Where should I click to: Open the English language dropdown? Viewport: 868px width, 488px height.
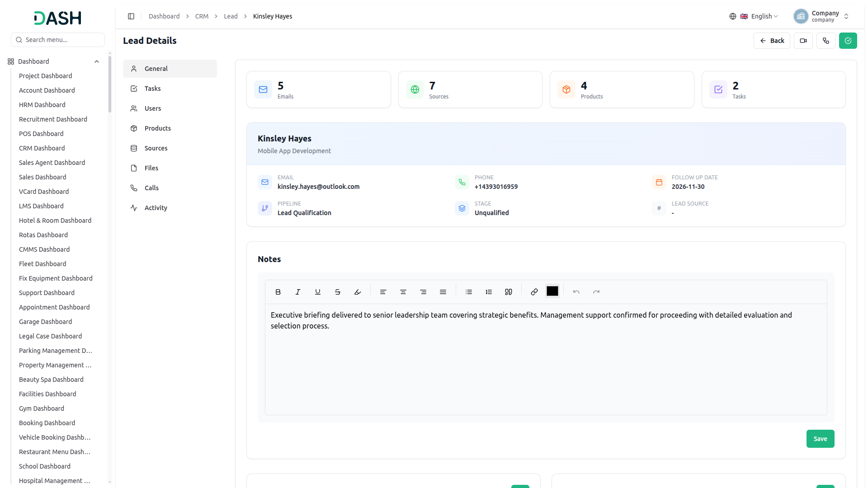click(x=754, y=16)
